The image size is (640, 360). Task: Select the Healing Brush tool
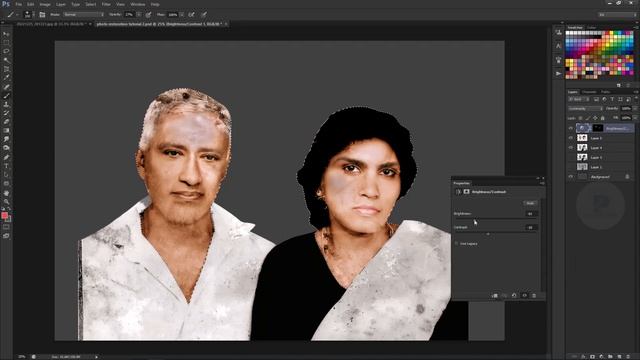point(6,87)
